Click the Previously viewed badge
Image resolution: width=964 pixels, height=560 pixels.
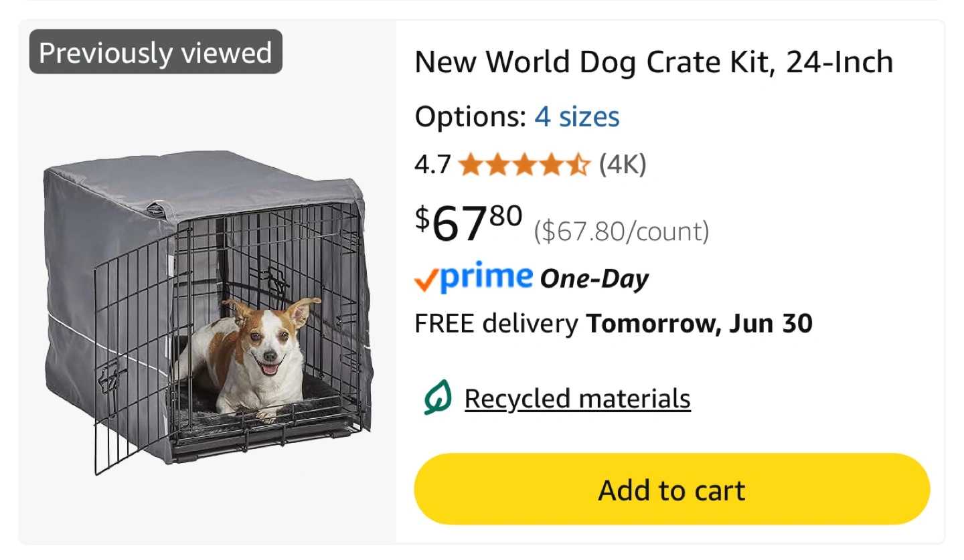click(x=155, y=52)
